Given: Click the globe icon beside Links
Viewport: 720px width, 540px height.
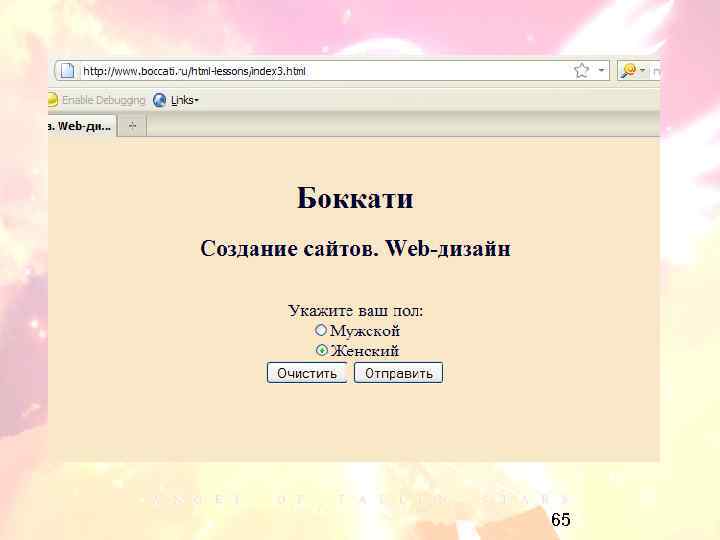Looking at the screenshot, I should (159, 100).
